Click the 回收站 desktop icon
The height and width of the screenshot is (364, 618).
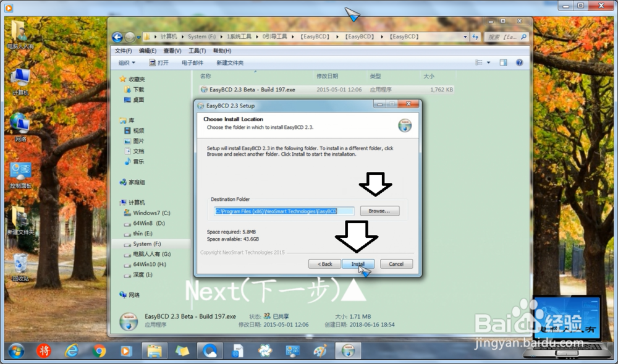click(20, 268)
